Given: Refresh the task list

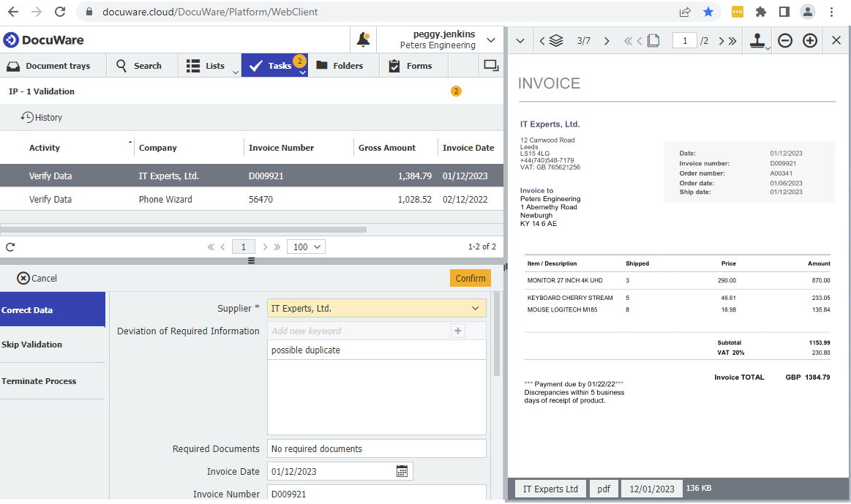Looking at the screenshot, I should point(10,247).
